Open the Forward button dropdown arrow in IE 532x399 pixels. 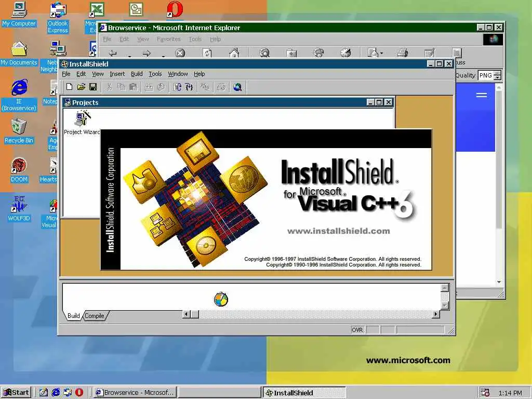coord(164,55)
